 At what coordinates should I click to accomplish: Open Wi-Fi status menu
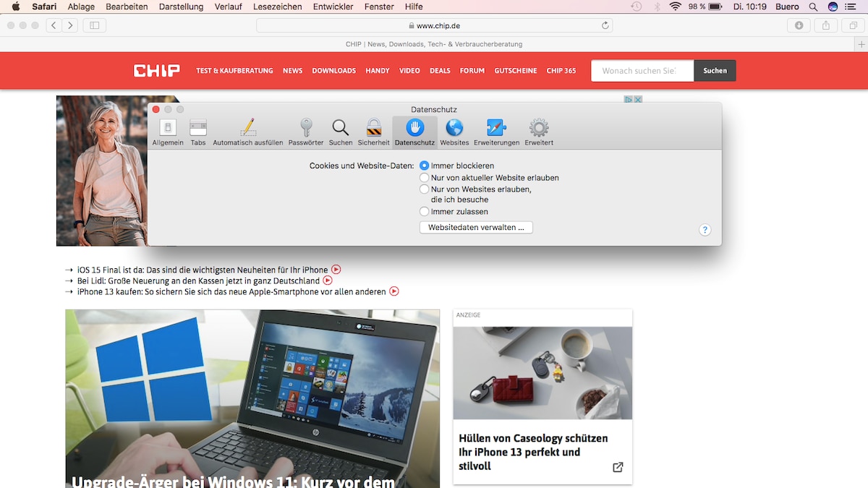click(x=676, y=7)
